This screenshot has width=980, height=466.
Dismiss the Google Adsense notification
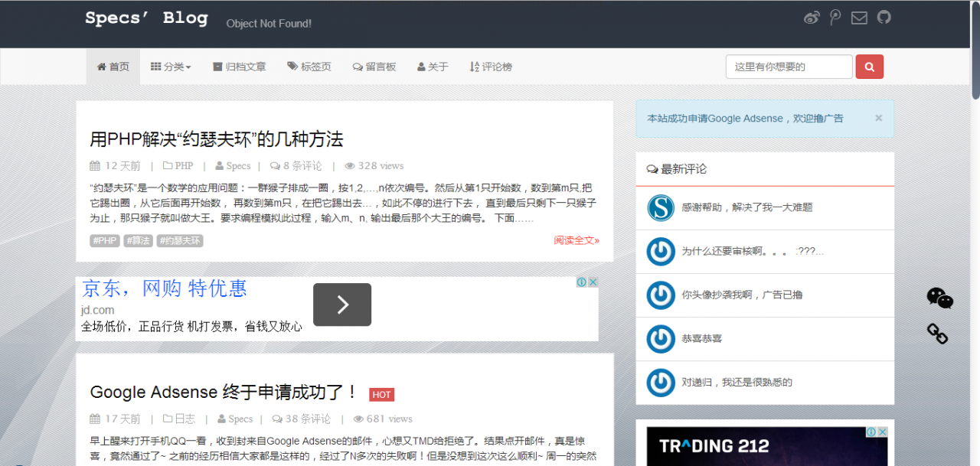pyautogui.click(x=878, y=118)
